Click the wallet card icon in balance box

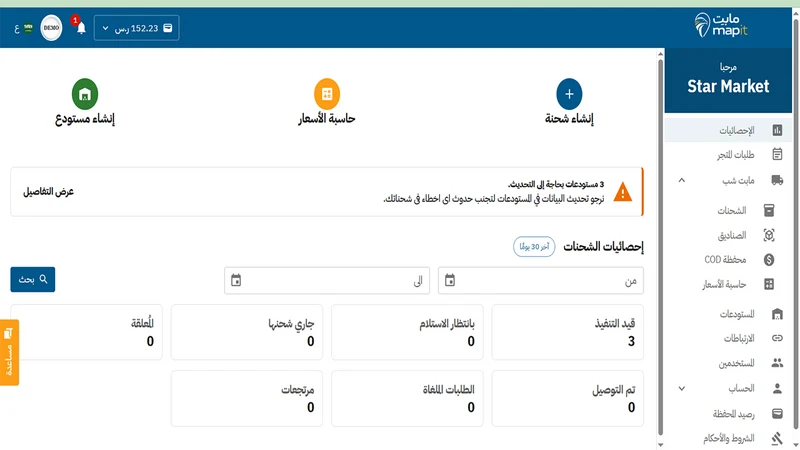(168, 28)
